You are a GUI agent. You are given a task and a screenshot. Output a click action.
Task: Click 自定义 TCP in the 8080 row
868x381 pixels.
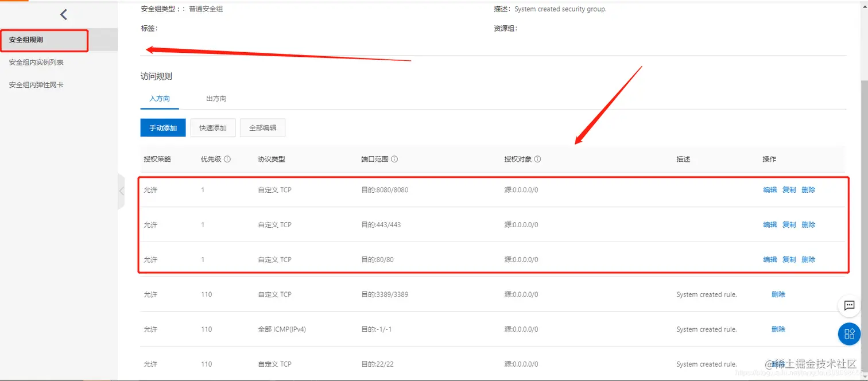pos(275,190)
